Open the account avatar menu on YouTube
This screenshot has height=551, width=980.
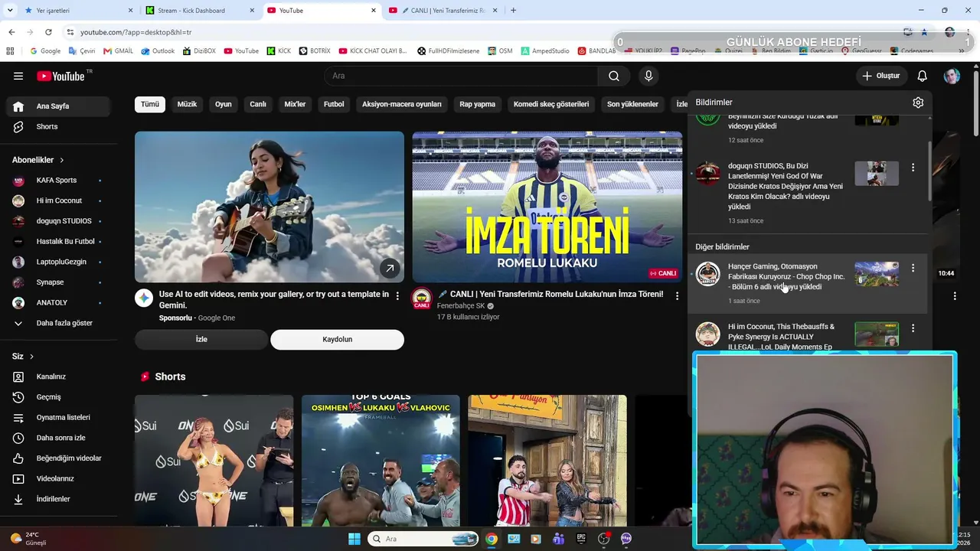point(952,76)
